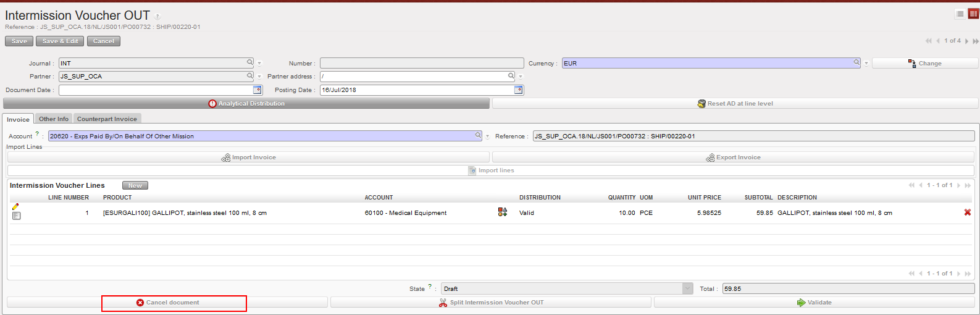The image size is (980, 315).
Task: Click the Validate button
Action: pos(814,303)
